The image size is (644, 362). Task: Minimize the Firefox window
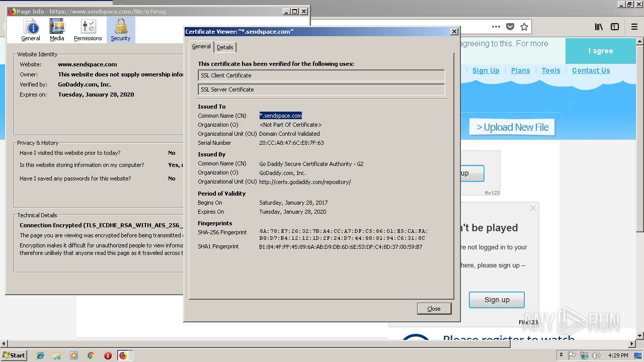621,4
